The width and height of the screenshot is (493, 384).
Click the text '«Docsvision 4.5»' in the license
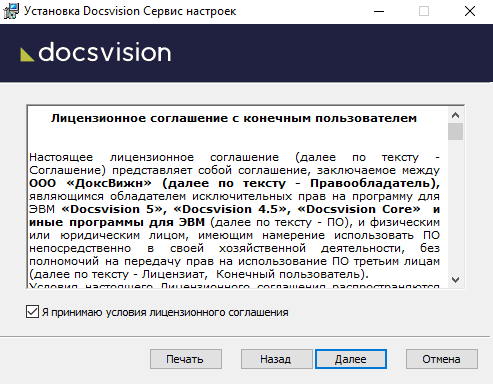pyautogui.click(x=230, y=209)
